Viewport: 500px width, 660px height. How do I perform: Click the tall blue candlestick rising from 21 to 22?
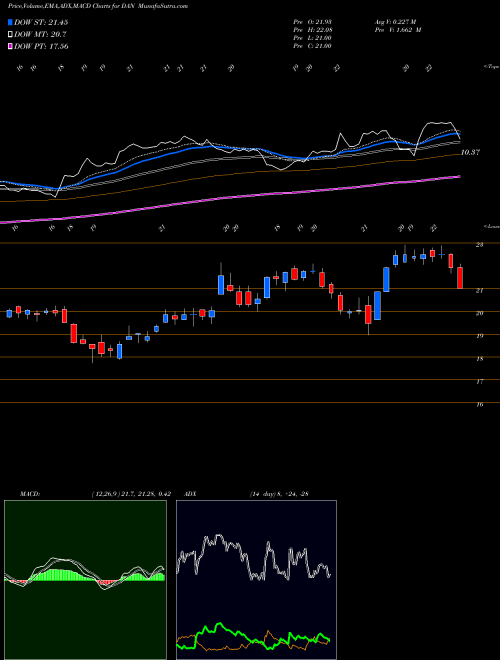point(386,279)
